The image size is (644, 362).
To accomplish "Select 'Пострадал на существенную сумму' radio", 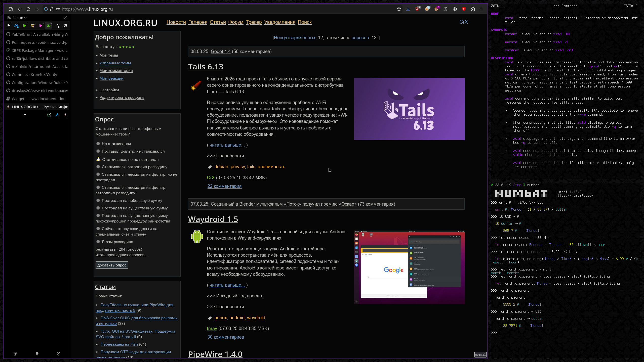I will point(98,208).
